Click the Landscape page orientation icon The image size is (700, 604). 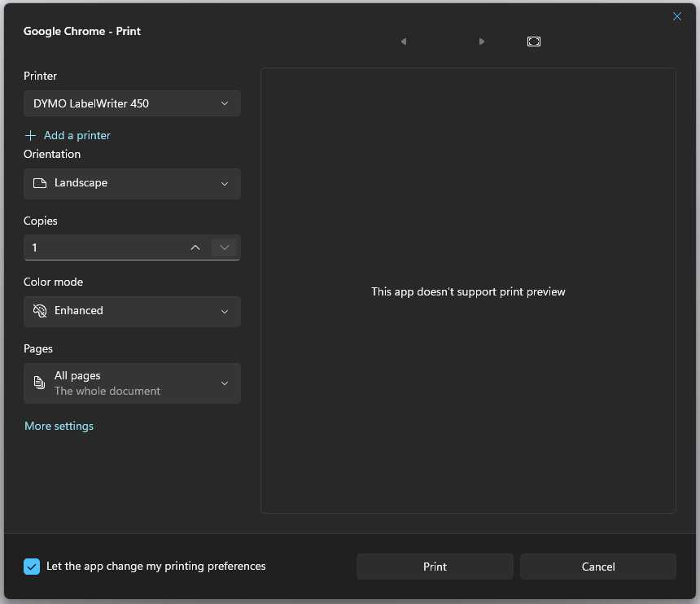[40, 183]
